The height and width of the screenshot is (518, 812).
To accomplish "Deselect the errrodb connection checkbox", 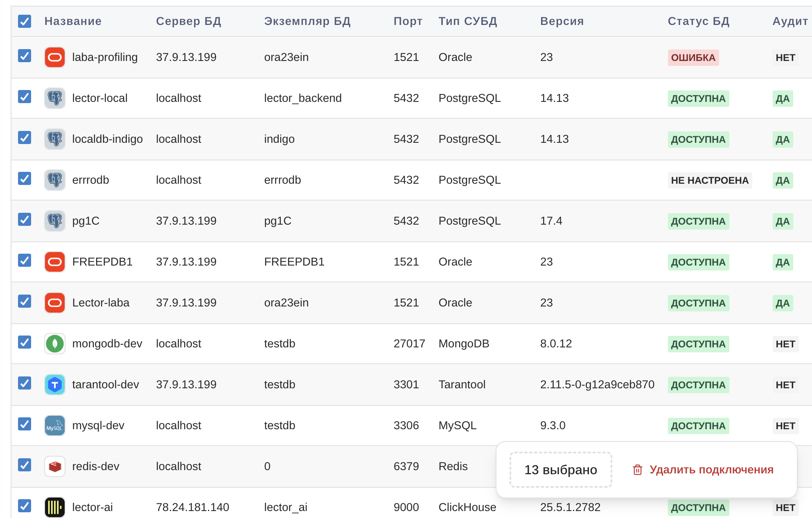I will (x=25, y=179).
